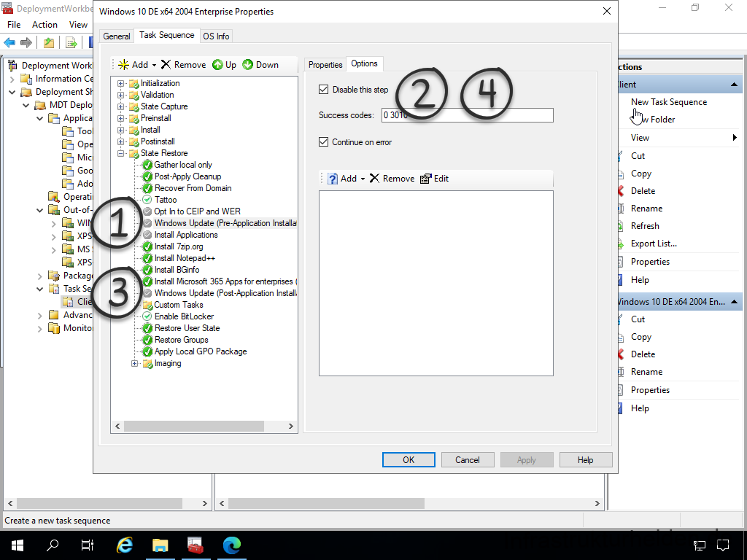The width and height of the screenshot is (747, 560).
Task: Click the OK button
Action: click(409, 460)
